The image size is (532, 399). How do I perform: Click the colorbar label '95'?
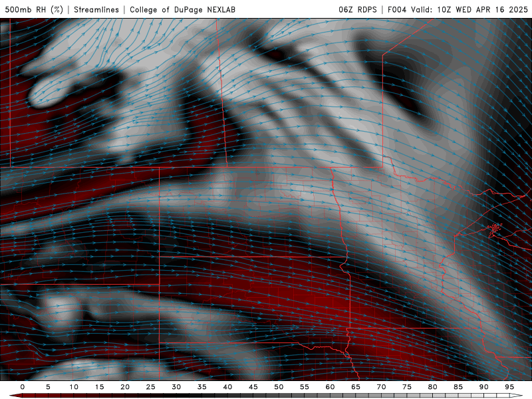point(509,387)
